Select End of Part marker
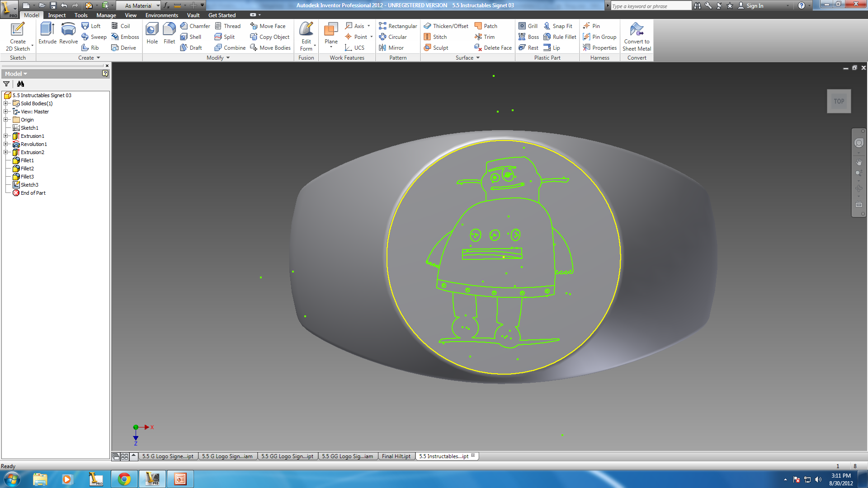This screenshot has height=488, width=868. pos(29,193)
